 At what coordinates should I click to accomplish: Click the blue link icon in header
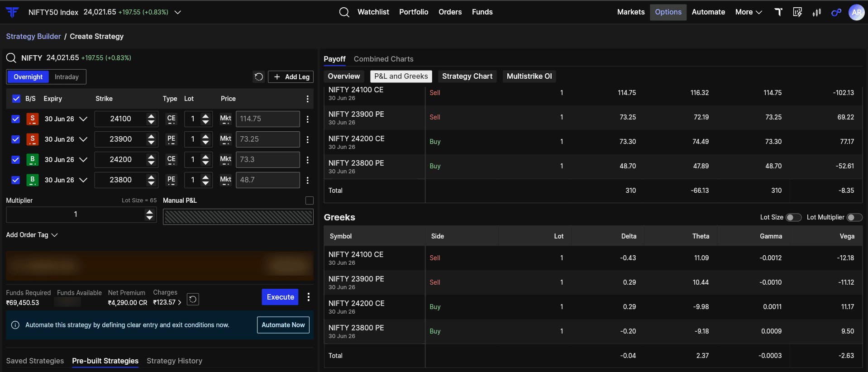click(x=836, y=12)
